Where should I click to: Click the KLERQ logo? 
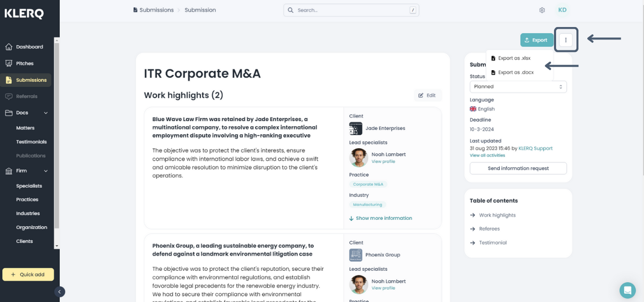(x=24, y=14)
